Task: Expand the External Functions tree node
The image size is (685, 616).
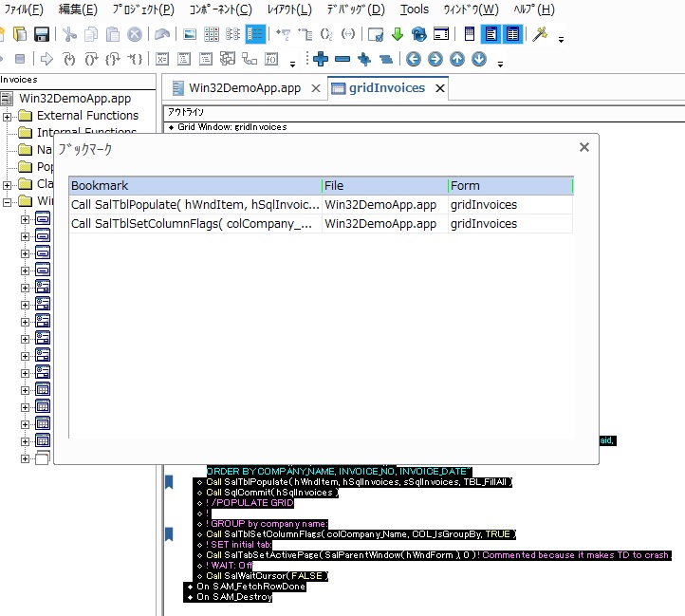Action: click(x=7, y=117)
